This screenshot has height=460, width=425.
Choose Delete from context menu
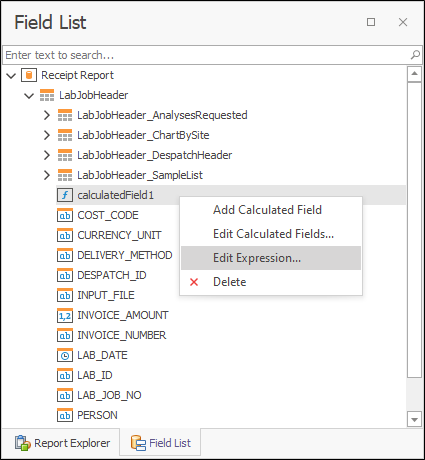click(x=271, y=282)
